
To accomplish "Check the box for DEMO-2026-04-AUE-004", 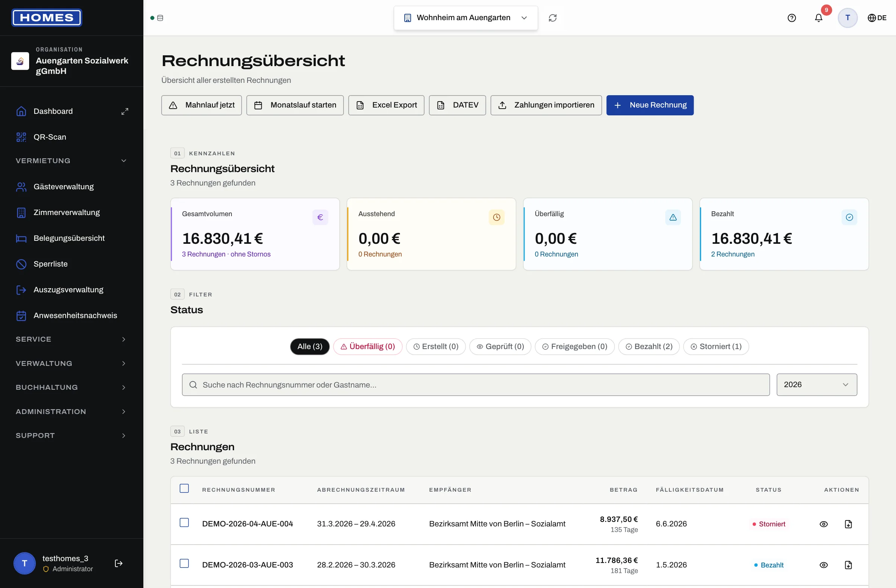I will pyautogui.click(x=184, y=523).
